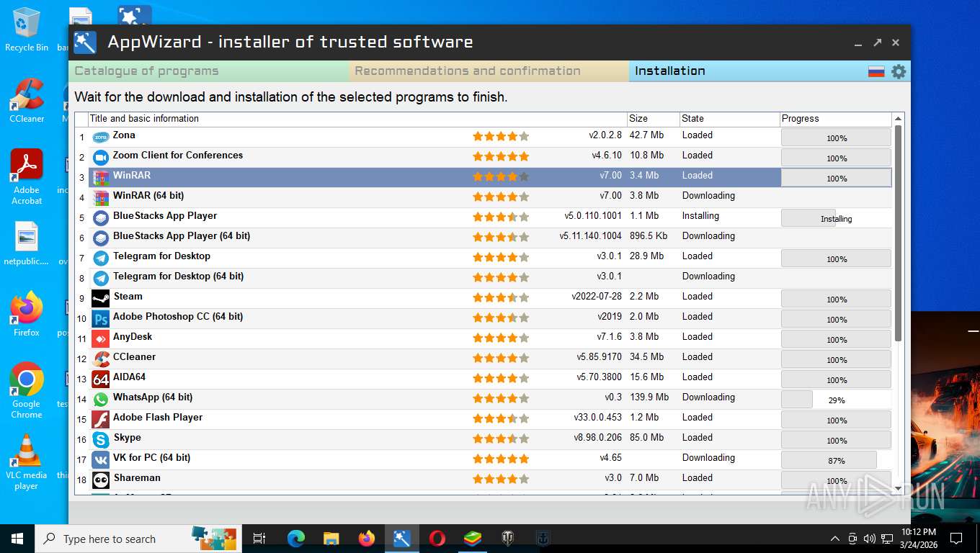Sort by the Progress column header
This screenshot has height=553, width=980.
pyautogui.click(x=836, y=119)
